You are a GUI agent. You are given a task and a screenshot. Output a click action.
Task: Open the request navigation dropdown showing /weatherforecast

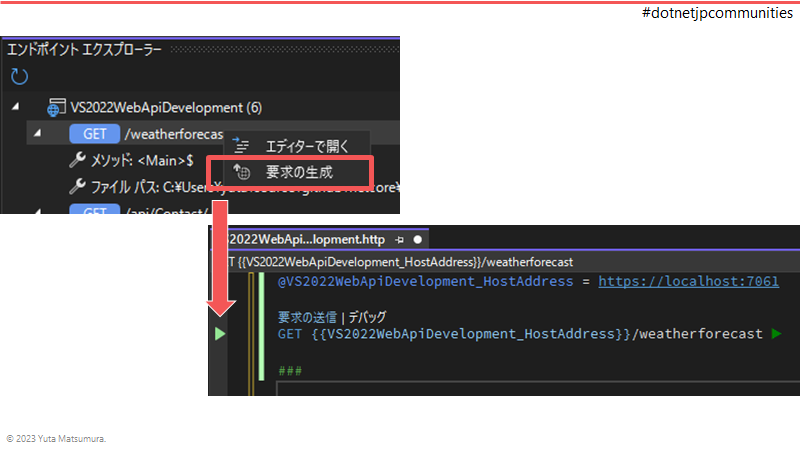[x=505, y=262]
